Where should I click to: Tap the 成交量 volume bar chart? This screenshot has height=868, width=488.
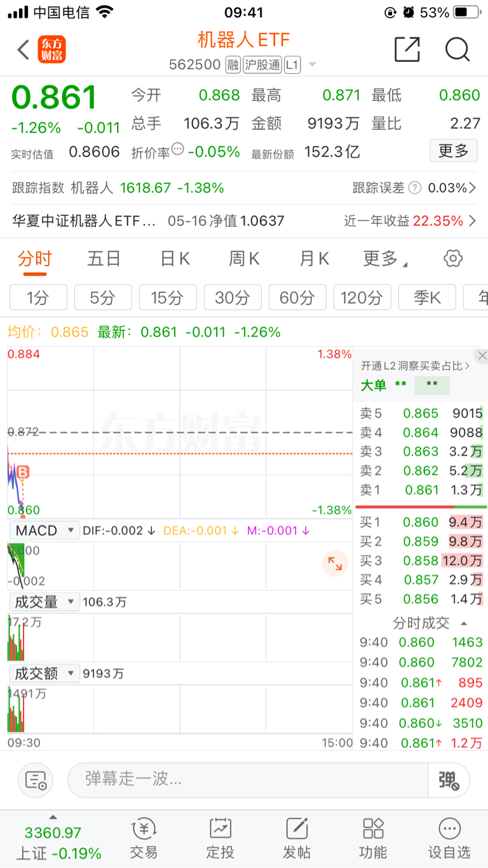pyautogui.click(x=180, y=637)
